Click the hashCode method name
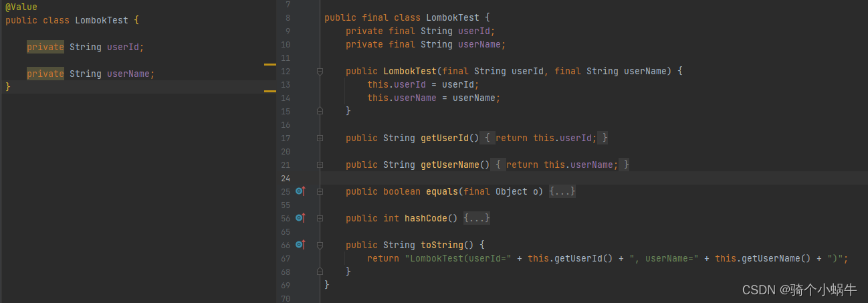Screen dimensions: 868x303 point(426,218)
